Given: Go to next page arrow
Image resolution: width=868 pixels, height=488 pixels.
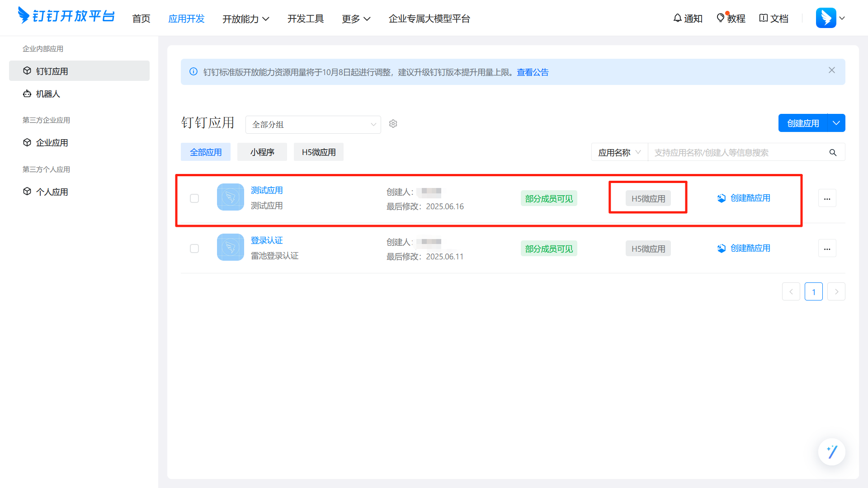Looking at the screenshot, I should click(x=836, y=292).
